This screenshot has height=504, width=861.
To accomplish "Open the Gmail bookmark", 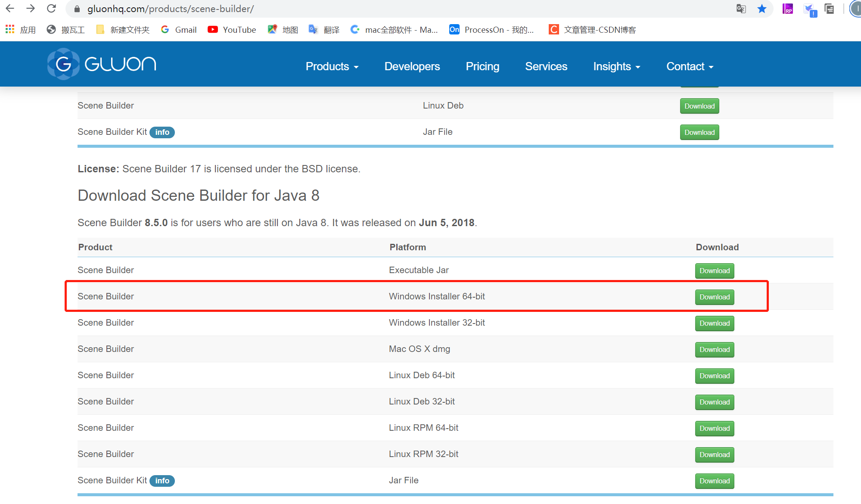I will (x=179, y=30).
